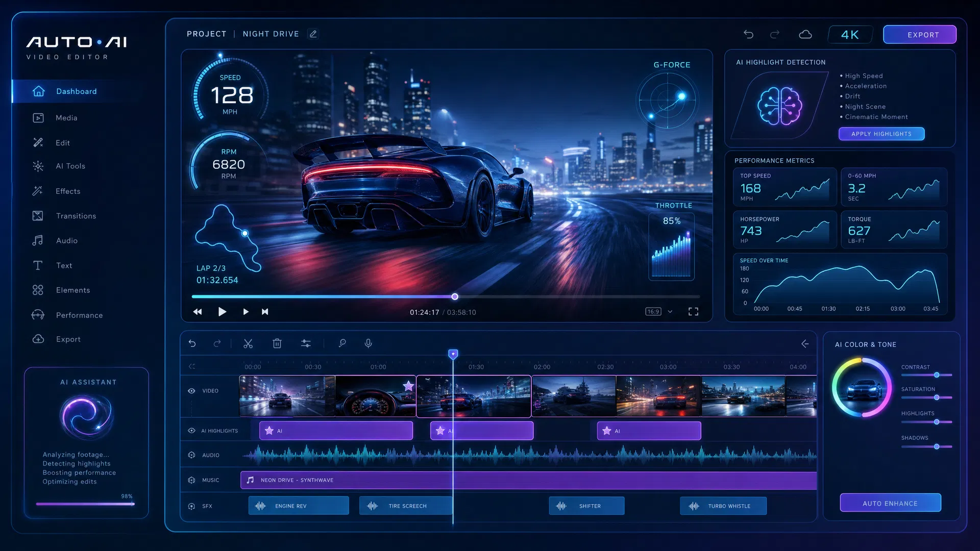
Task: Adjust the SATURATION slider handle
Action: [937, 397]
